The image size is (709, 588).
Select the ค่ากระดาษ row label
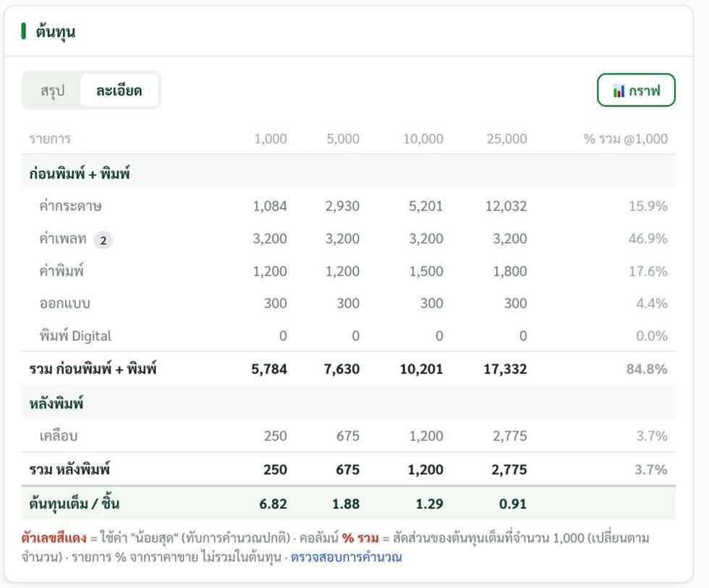tap(71, 206)
